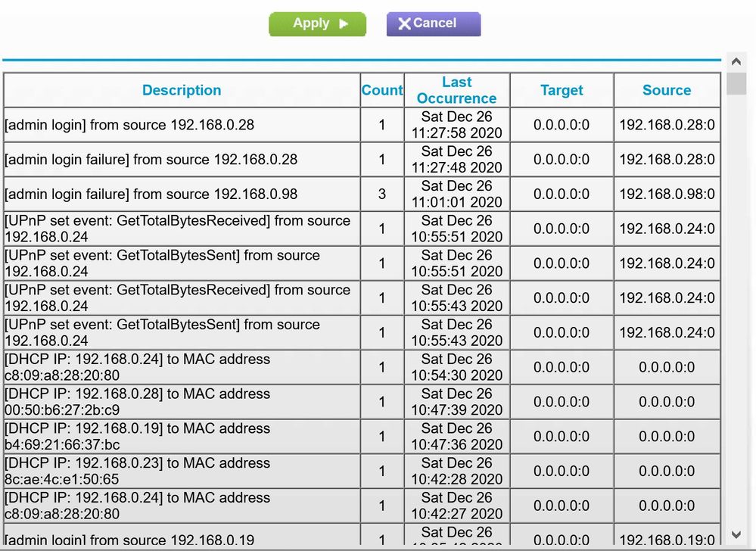
Task: Click timestamp Sat Dec 26 11:27:48 2020
Action: [x=456, y=160]
